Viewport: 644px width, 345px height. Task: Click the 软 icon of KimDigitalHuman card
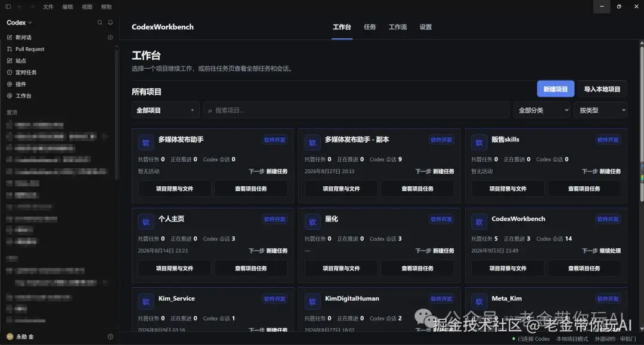click(x=312, y=302)
